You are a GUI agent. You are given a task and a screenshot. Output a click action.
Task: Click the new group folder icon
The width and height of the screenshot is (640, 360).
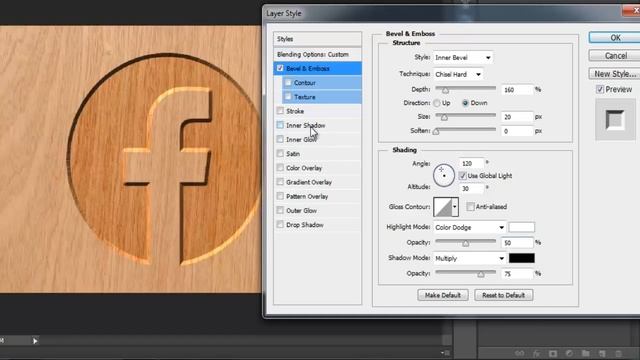586,353
